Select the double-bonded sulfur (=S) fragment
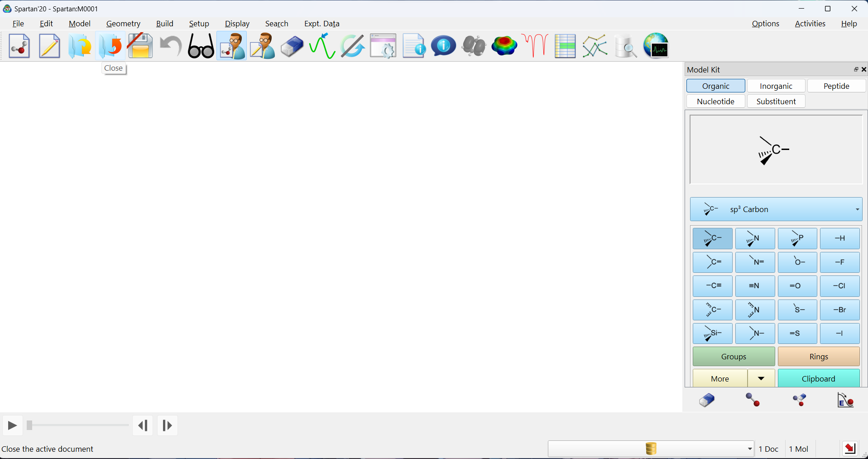 797,333
